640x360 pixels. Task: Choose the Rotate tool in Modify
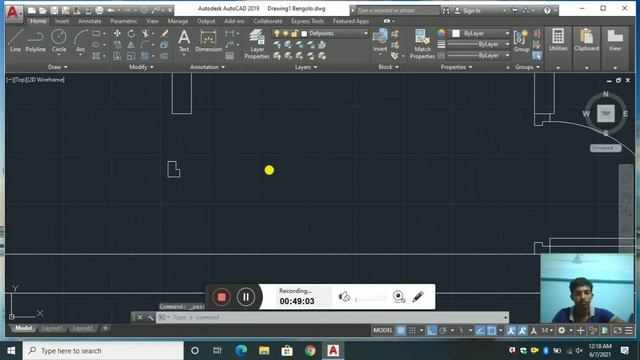(x=131, y=33)
